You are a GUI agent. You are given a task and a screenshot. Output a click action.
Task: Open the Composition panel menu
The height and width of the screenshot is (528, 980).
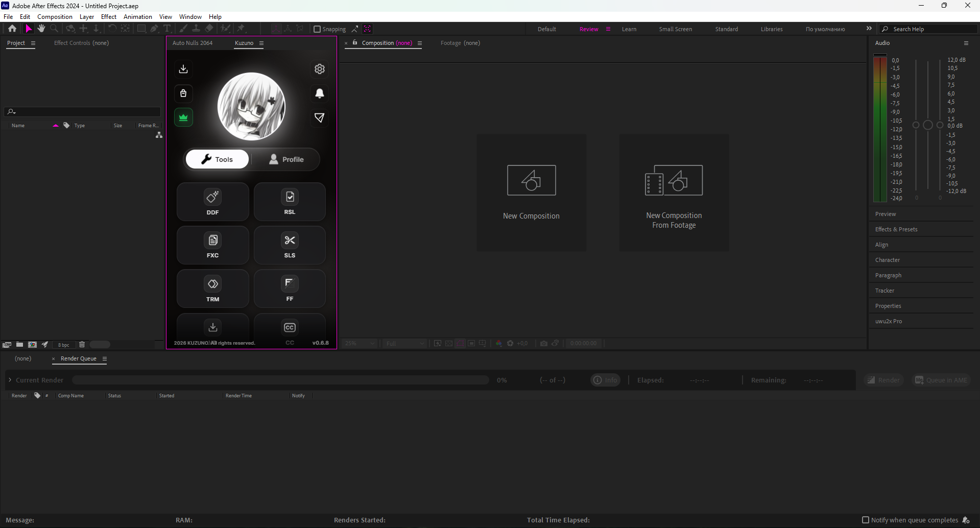pos(420,43)
